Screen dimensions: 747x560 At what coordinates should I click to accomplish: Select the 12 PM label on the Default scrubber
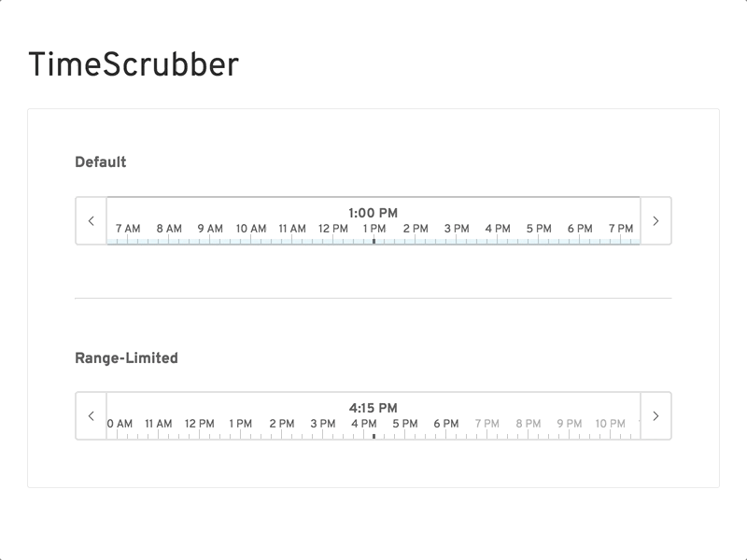click(x=332, y=226)
